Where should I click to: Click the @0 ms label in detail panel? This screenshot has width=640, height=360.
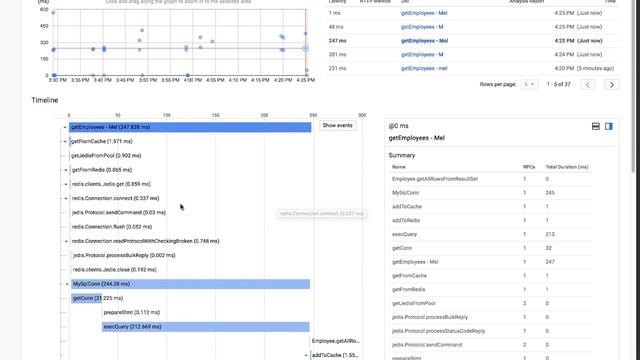[x=398, y=126]
